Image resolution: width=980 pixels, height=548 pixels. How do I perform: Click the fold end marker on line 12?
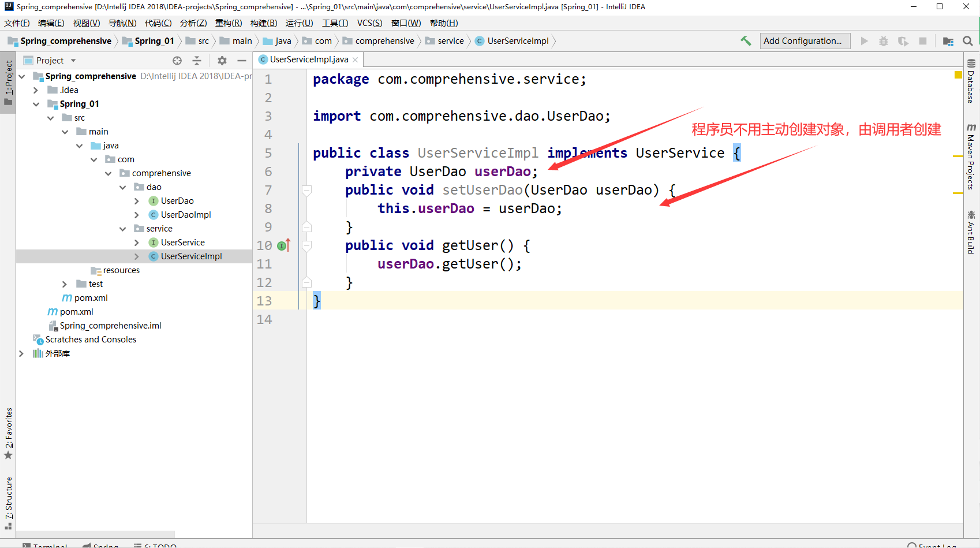[x=307, y=282]
